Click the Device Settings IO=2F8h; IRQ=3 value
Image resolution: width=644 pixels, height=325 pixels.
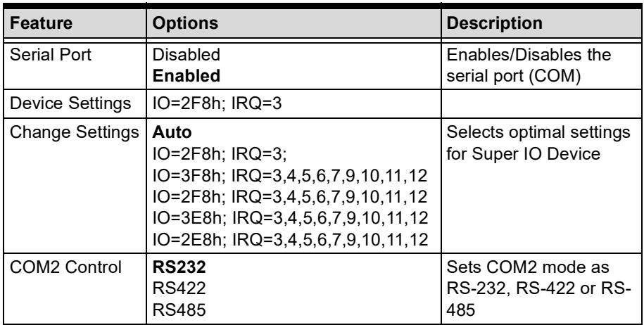217,104
